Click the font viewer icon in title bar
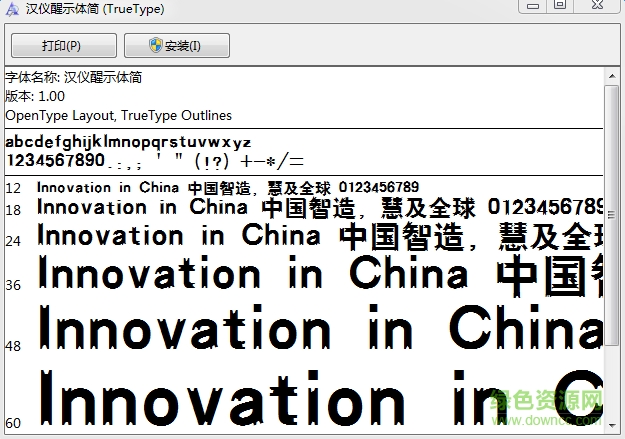This screenshot has width=625, height=439. (x=12, y=9)
